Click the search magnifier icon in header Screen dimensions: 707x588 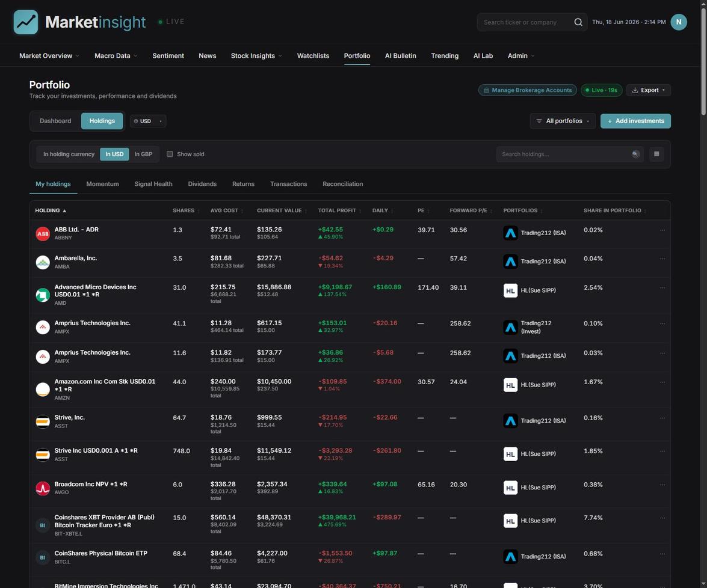[x=578, y=22]
